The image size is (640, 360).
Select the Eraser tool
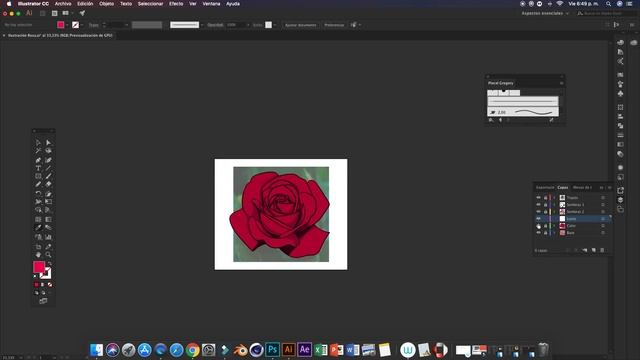(x=48, y=184)
